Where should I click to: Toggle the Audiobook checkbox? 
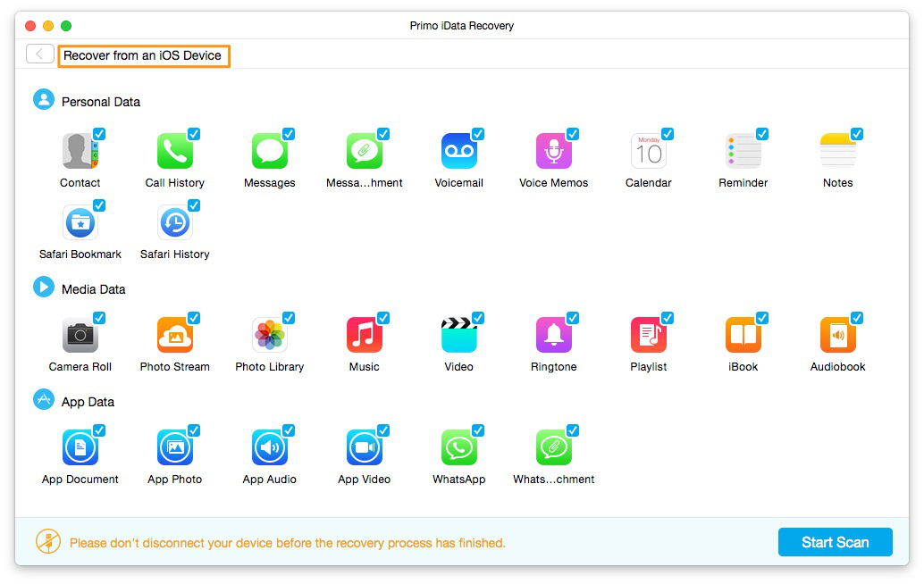click(x=857, y=318)
